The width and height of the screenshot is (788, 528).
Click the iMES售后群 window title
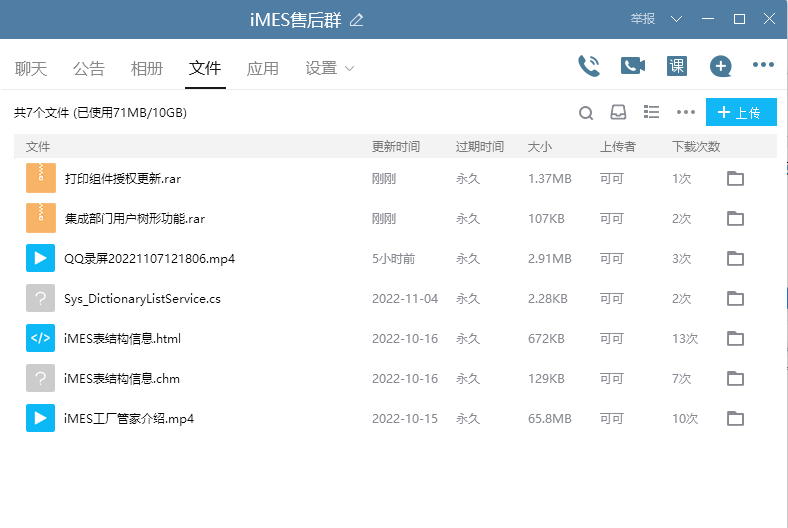[296, 20]
